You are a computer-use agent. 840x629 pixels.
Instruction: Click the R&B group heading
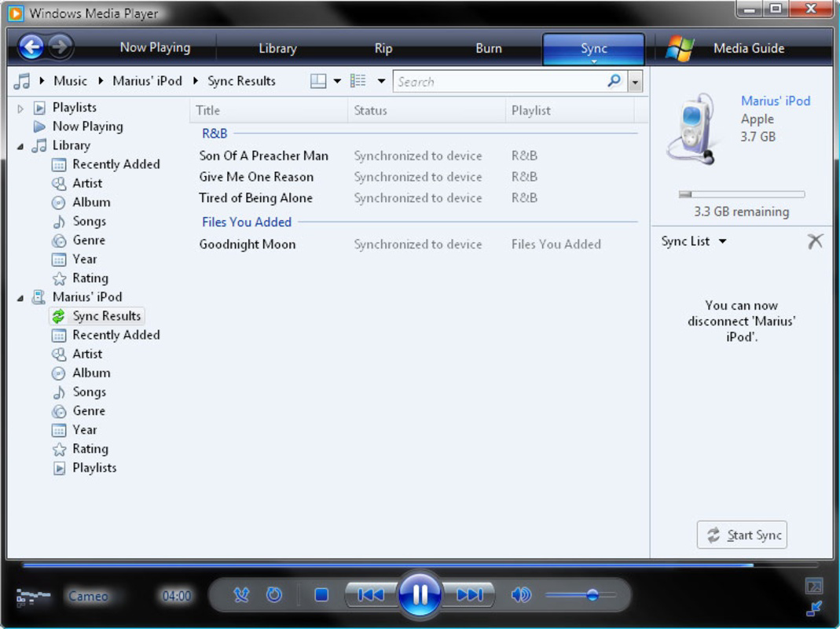click(215, 134)
